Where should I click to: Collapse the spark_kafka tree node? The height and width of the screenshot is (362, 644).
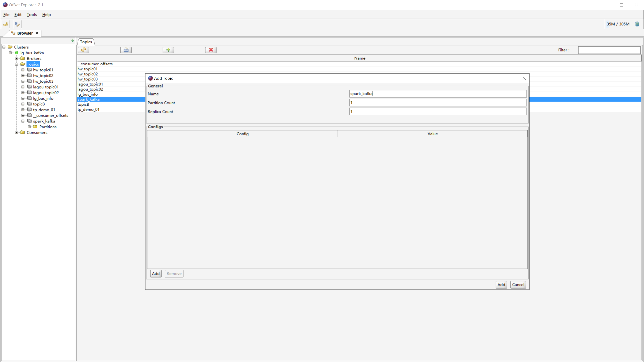(x=23, y=121)
